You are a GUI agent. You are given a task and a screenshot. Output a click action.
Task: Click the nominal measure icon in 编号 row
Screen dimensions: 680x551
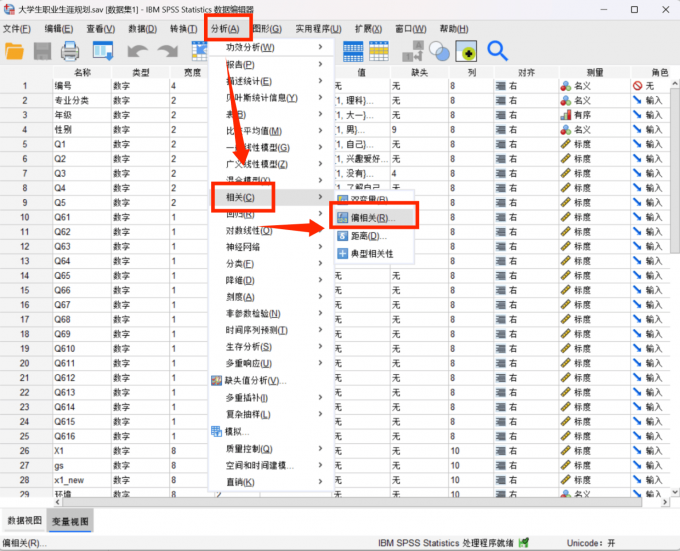(x=566, y=86)
